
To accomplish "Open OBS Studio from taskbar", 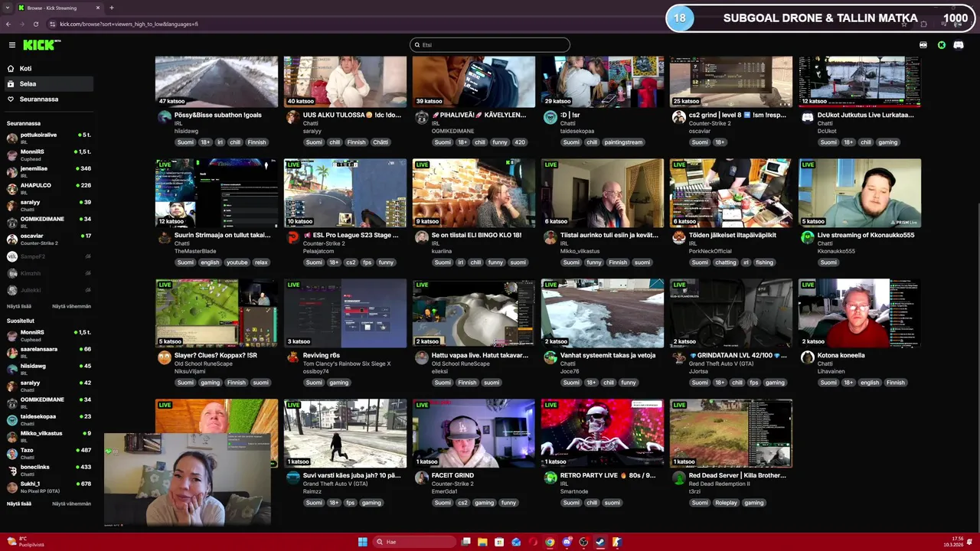I will [583, 542].
